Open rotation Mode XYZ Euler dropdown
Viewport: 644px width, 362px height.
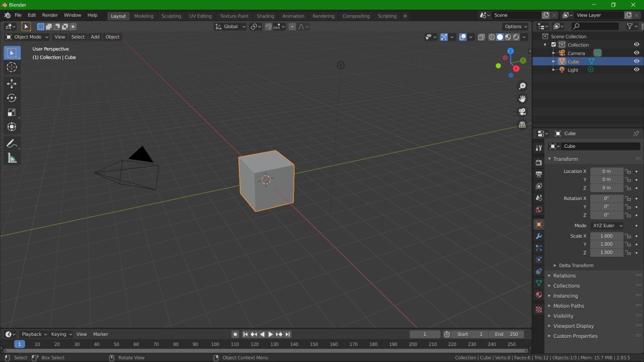(607, 226)
